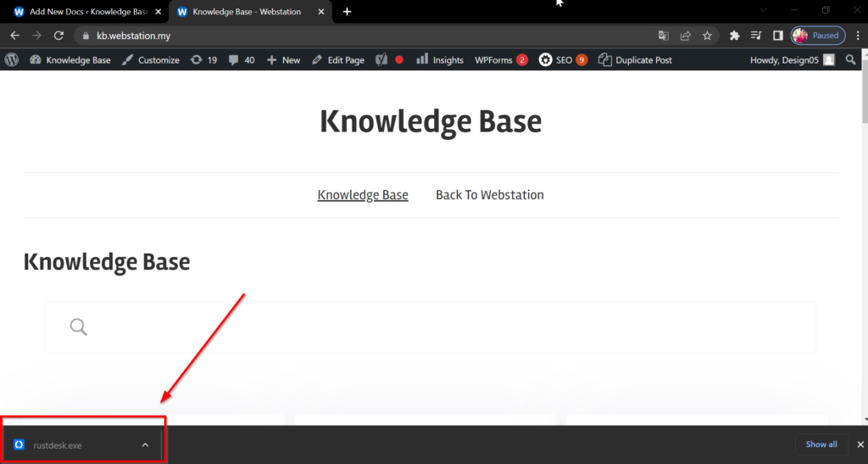View the 19 pending updates
The image size is (868, 464).
tap(203, 59)
